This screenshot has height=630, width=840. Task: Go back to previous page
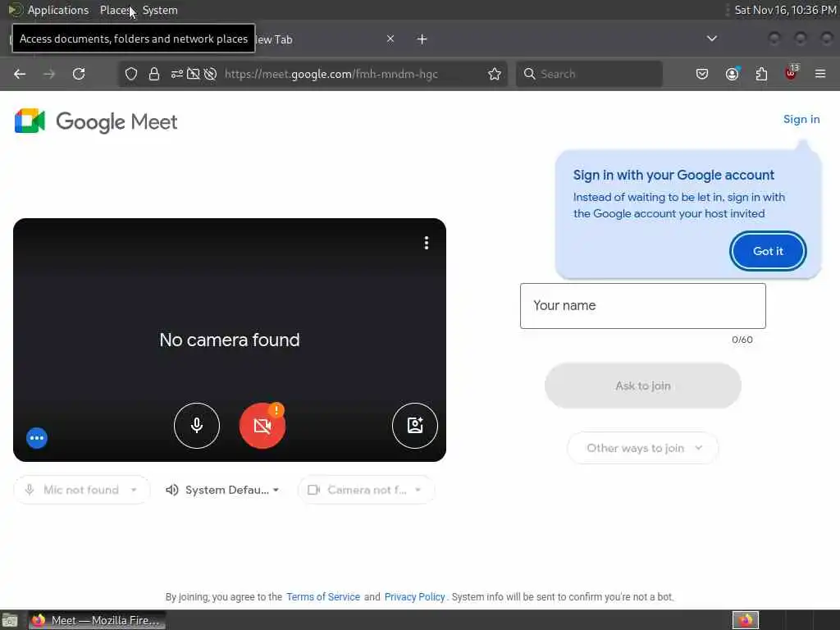point(20,74)
